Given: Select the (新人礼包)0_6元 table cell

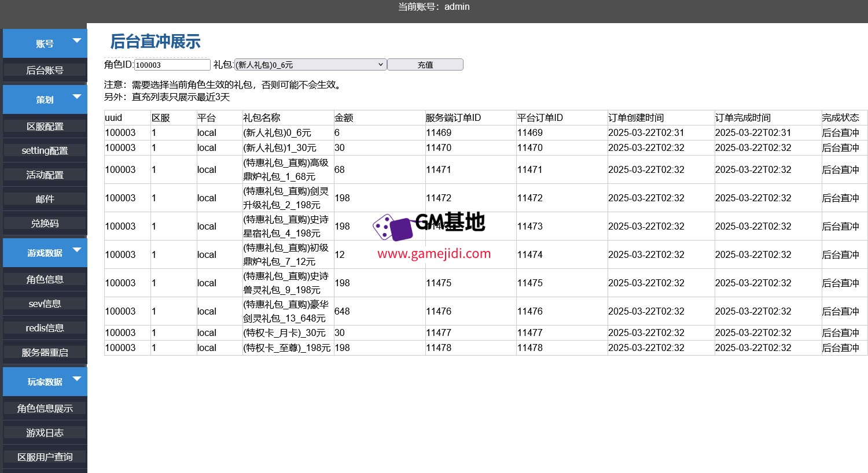Looking at the screenshot, I should [288, 133].
